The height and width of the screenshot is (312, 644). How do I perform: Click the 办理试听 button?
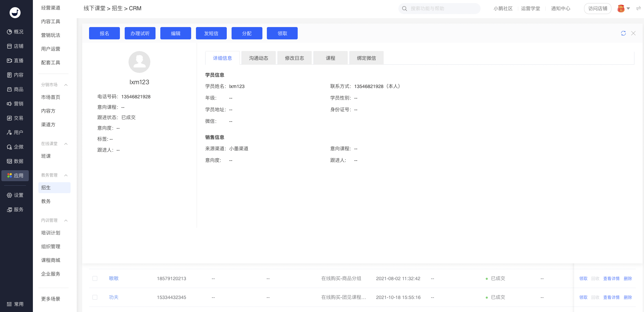140,33
